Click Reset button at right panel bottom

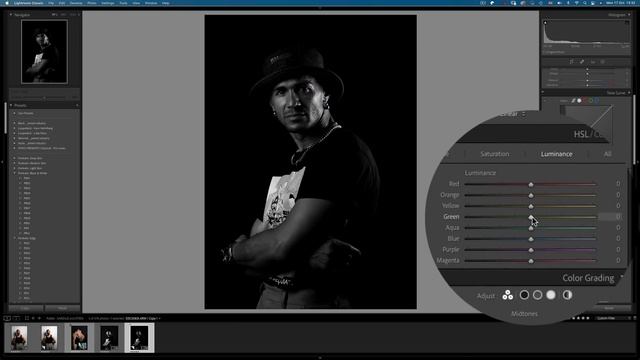pos(609,308)
